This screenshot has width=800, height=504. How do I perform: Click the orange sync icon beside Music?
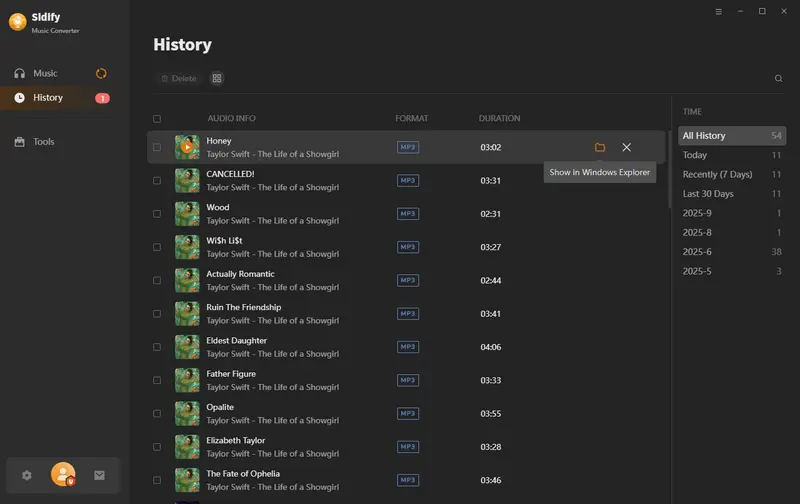(x=101, y=73)
